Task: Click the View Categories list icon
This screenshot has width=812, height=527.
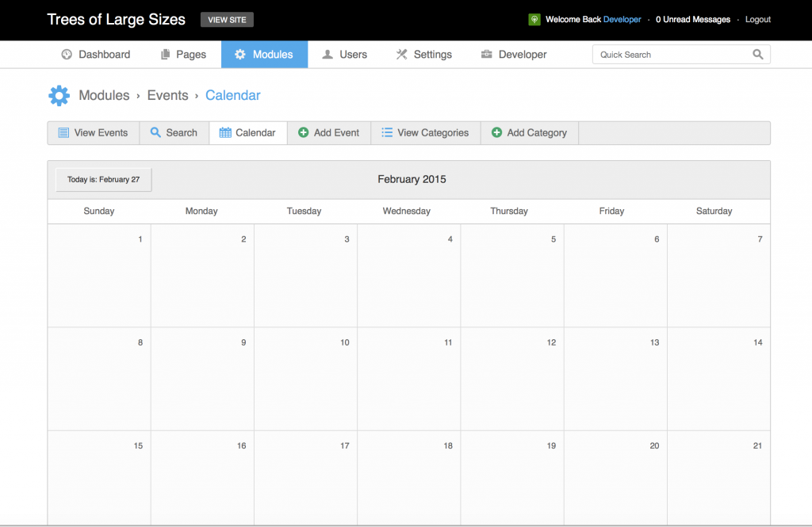Action: pyautogui.click(x=387, y=132)
